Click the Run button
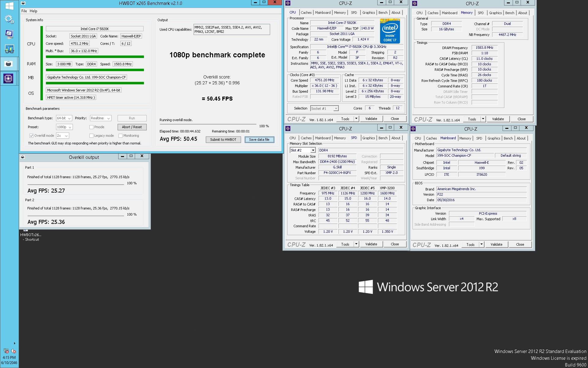Viewport: 588px width, 368px height. (x=132, y=118)
